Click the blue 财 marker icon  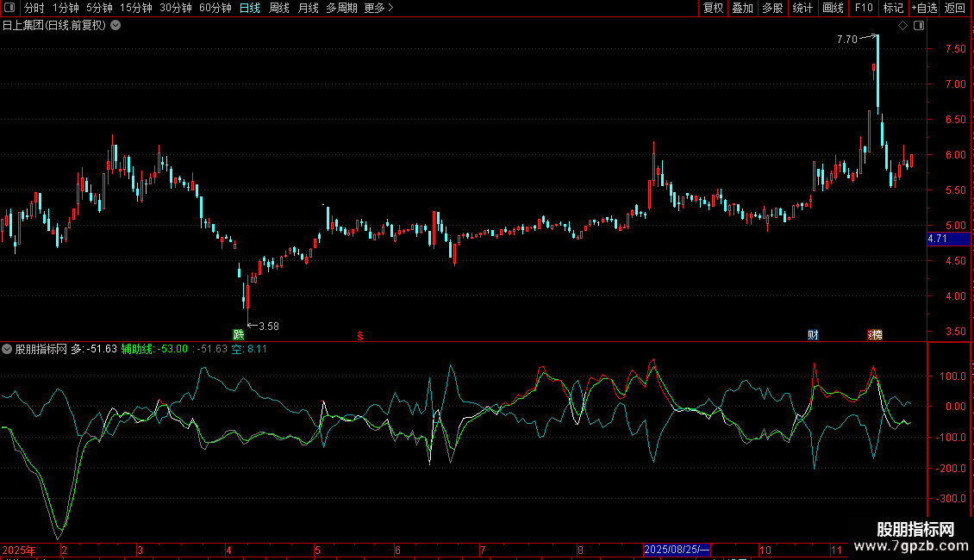pyautogui.click(x=813, y=334)
